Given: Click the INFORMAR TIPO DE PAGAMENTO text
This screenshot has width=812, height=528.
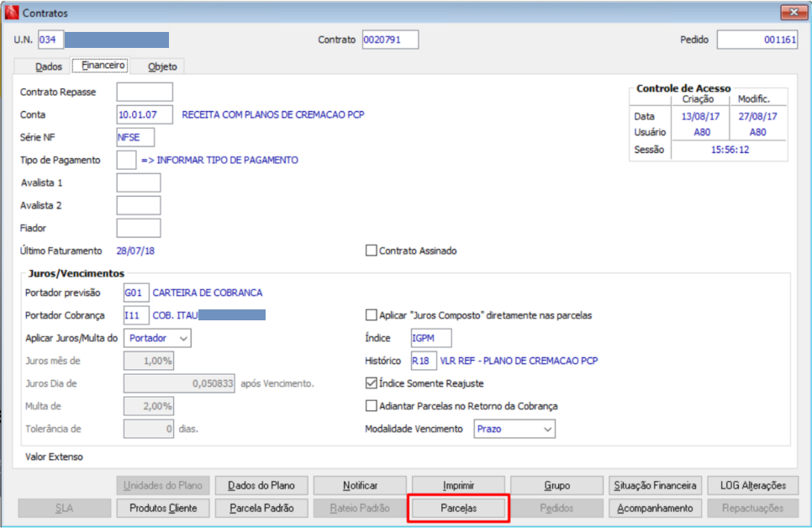Looking at the screenshot, I should [x=227, y=160].
